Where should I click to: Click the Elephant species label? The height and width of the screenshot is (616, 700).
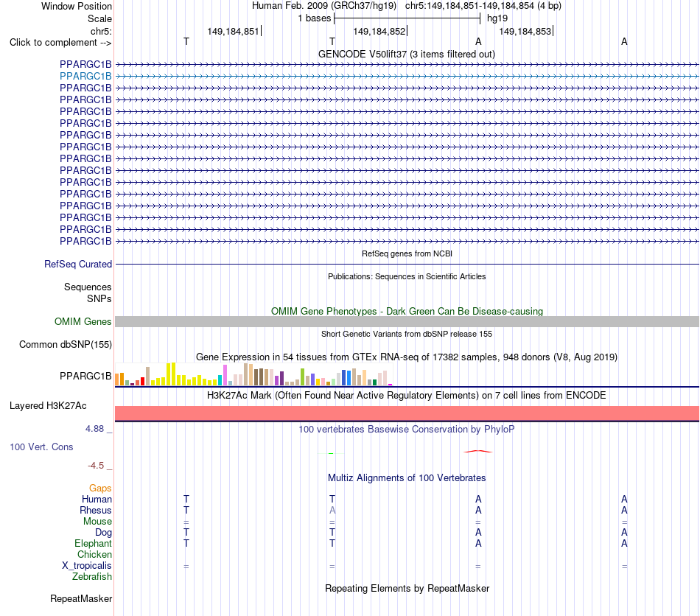(93, 544)
